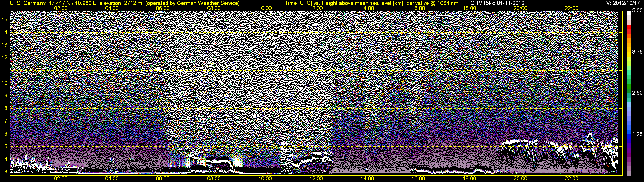This screenshot has height=182, width=644.
Task: Click the height axis label '6.'
Action: click(x=6, y=134)
